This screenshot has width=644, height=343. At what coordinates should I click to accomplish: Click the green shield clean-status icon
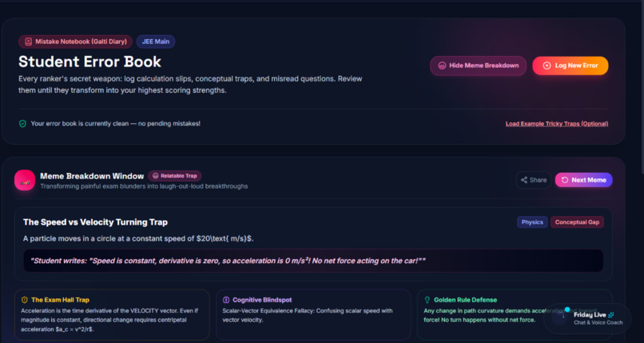click(x=22, y=124)
